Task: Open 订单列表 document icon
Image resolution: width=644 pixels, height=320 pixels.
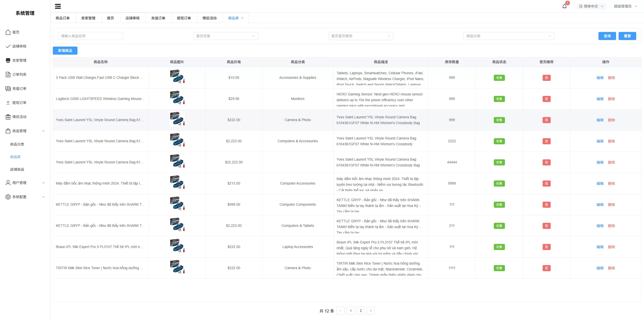Action: pos(8,75)
